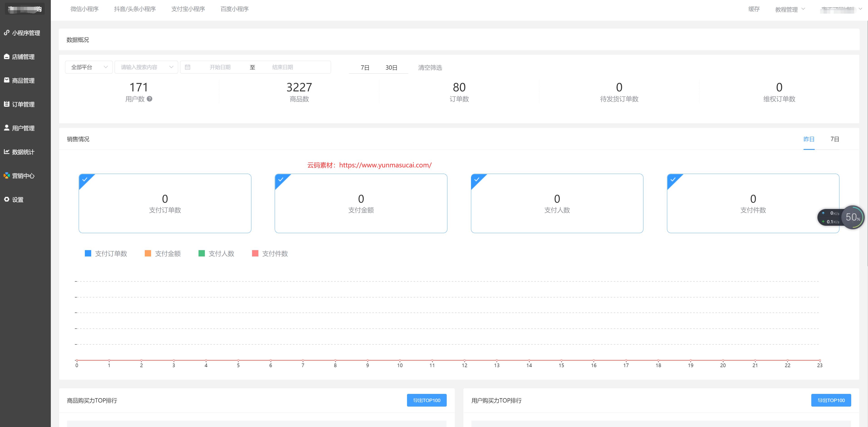Click the 设置 gear icon

[x=6, y=199]
